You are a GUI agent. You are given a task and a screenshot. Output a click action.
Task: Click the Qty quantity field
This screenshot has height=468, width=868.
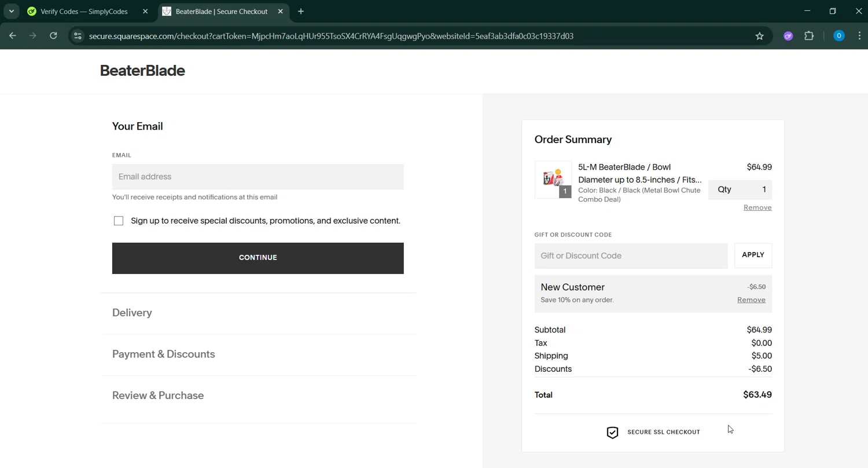tap(740, 189)
